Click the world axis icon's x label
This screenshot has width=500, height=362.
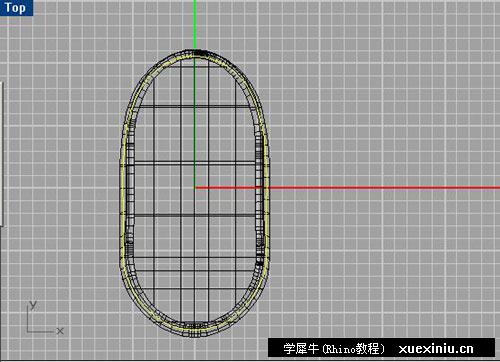(60, 331)
